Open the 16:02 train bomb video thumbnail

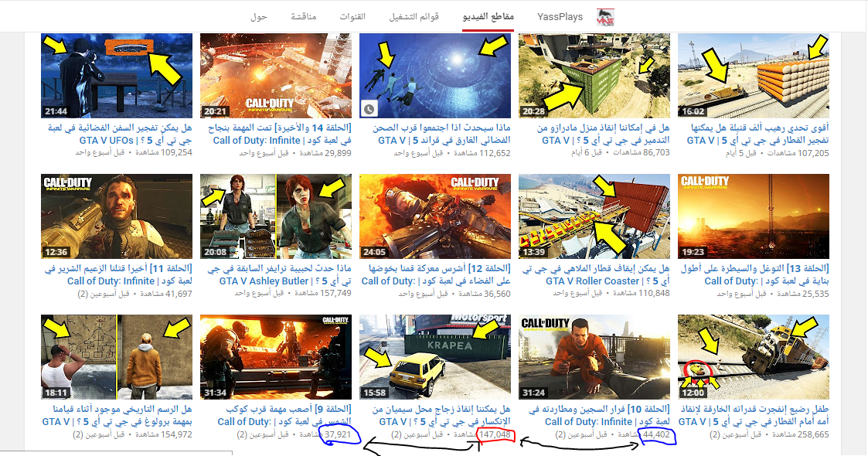click(x=754, y=76)
